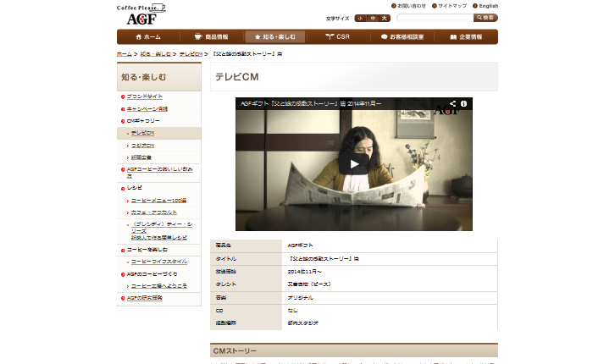The width and height of the screenshot is (615, 364).
Task: Select テレビCM in sidebar
Action: pyautogui.click(x=142, y=133)
